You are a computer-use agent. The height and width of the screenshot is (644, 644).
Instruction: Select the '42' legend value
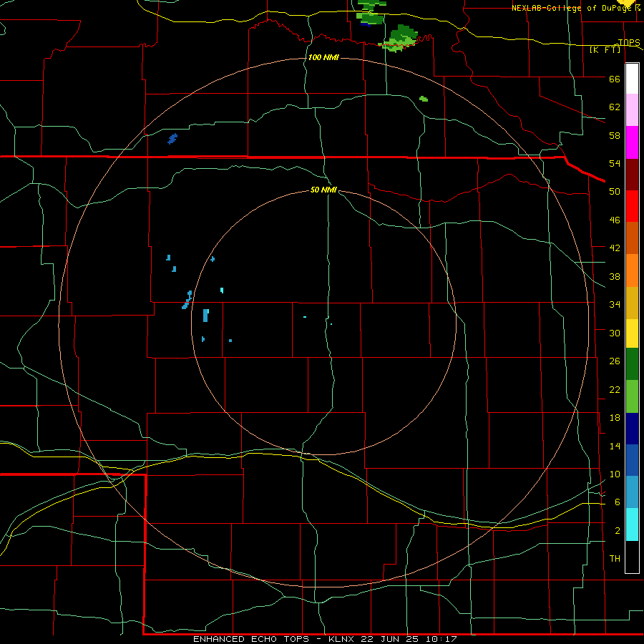point(615,248)
